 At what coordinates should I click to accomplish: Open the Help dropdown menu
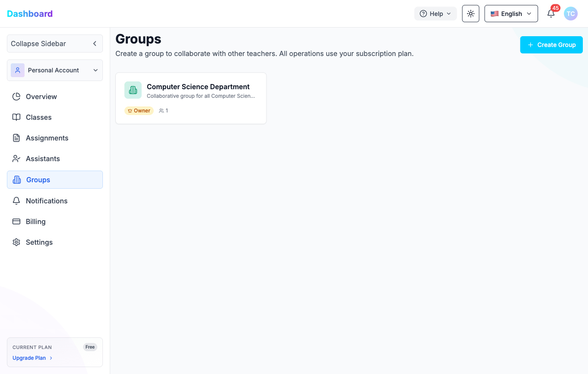(435, 14)
